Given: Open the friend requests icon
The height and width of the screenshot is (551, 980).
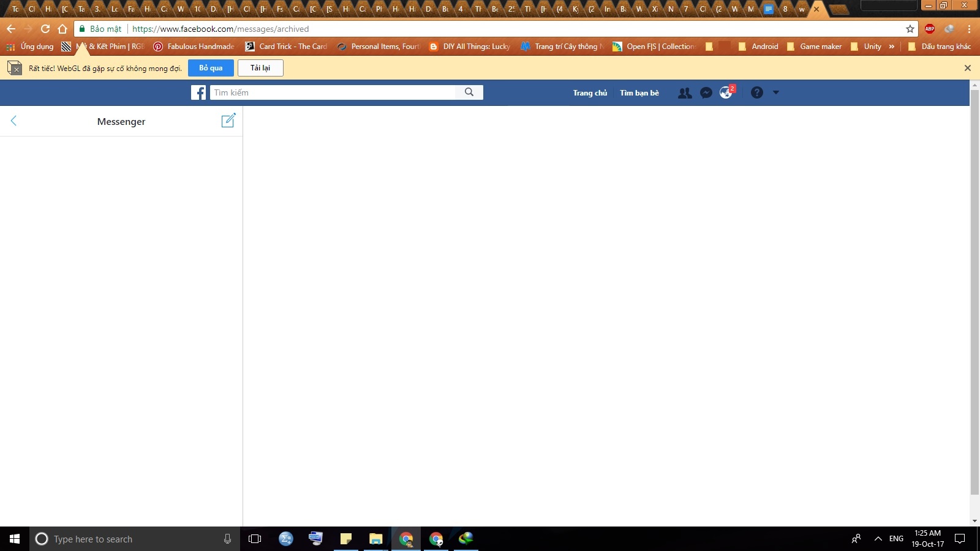Looking at the screenshot, I should pos(685,93).
